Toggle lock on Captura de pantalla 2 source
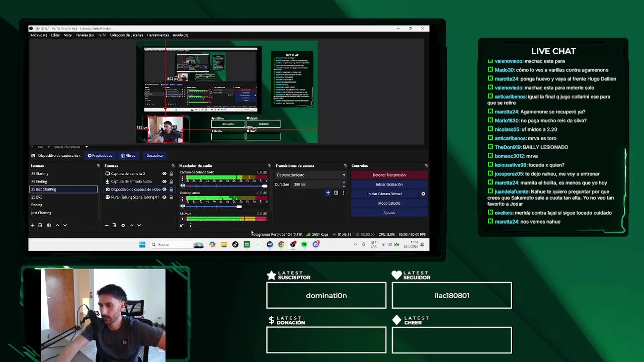The height and width of the screenshot is (362, 644). 171,174
